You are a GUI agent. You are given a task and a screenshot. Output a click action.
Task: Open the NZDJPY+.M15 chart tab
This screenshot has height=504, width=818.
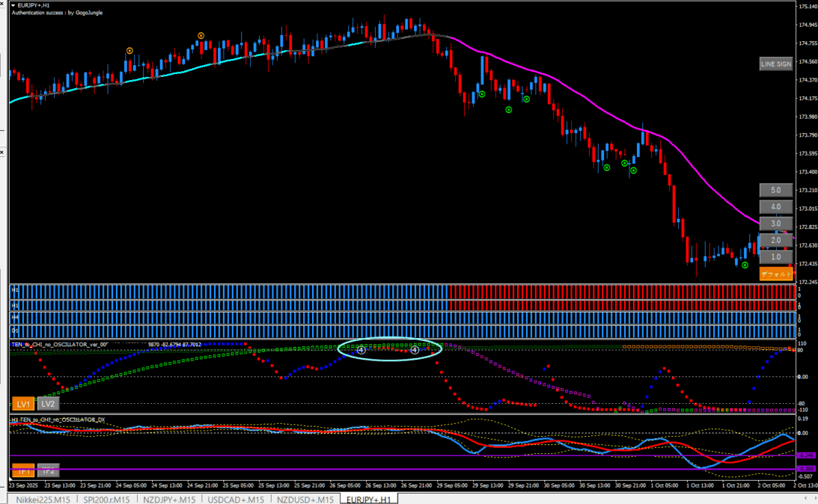pyautogui.click(x=170, y=499)
